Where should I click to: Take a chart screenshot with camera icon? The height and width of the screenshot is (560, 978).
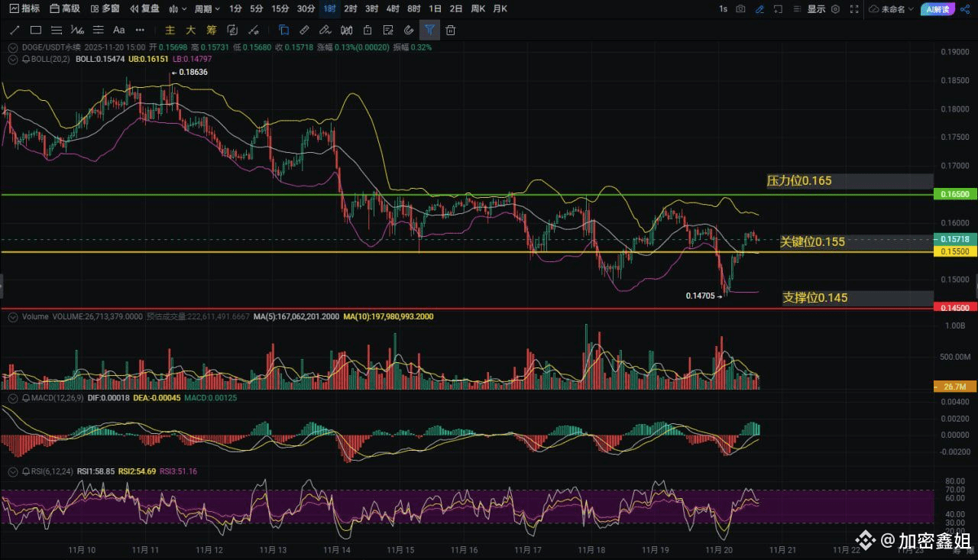pyautogui.click(x=740, y=9)
